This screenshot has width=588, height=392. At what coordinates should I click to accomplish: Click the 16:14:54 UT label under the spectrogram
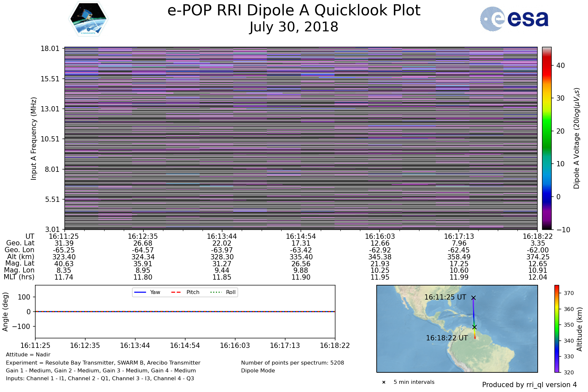[x=301, y=236]
